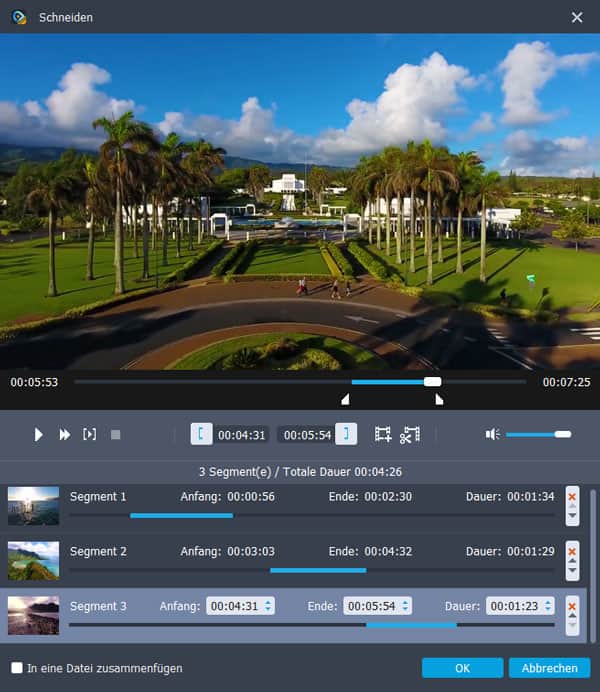Viewport: 600px width, 692px height.
Task: Click the Anfang stepper arrows for Segment 3
Action: (268, 606)
